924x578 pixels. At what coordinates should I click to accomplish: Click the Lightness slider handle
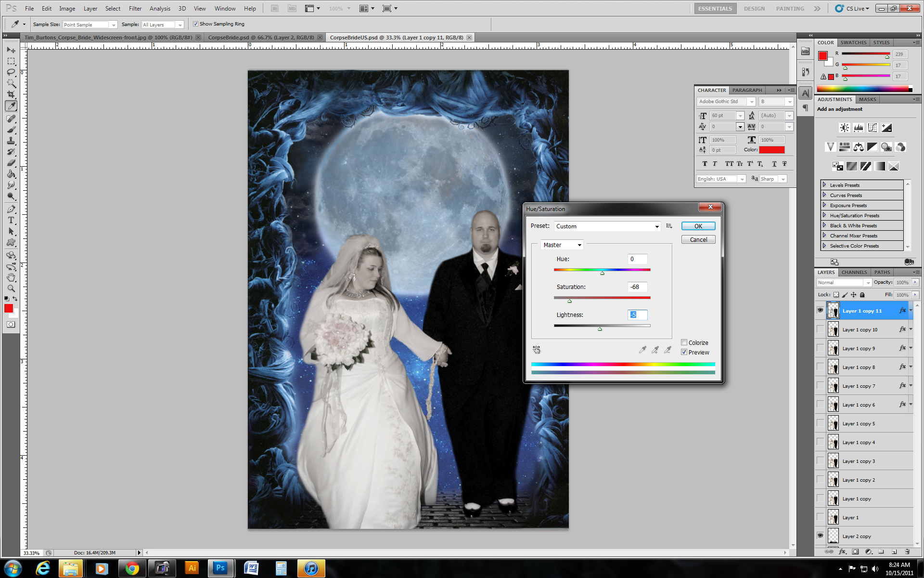pyautogui.click(x=600, y=329)
